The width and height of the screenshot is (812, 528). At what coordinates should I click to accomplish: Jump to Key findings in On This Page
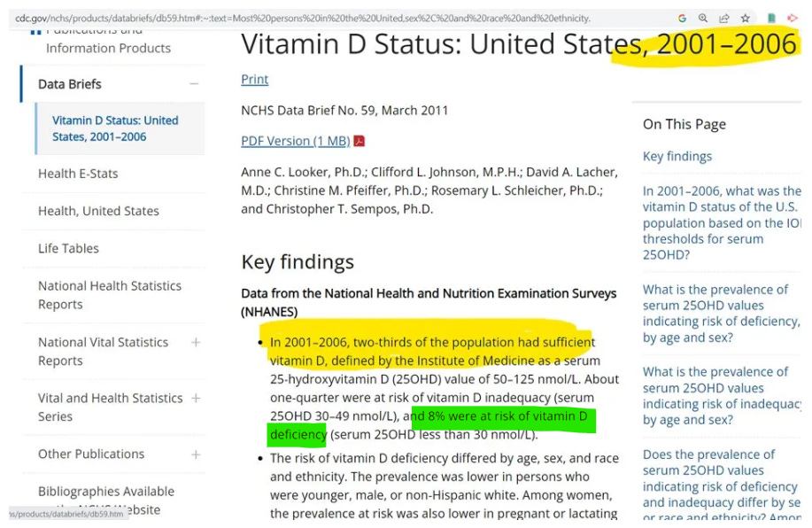677,157
